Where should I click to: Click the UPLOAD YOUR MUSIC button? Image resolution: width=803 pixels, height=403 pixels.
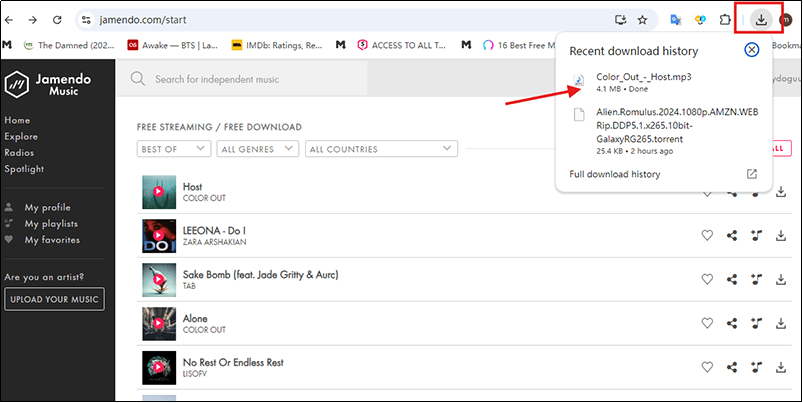click(54, 299)
